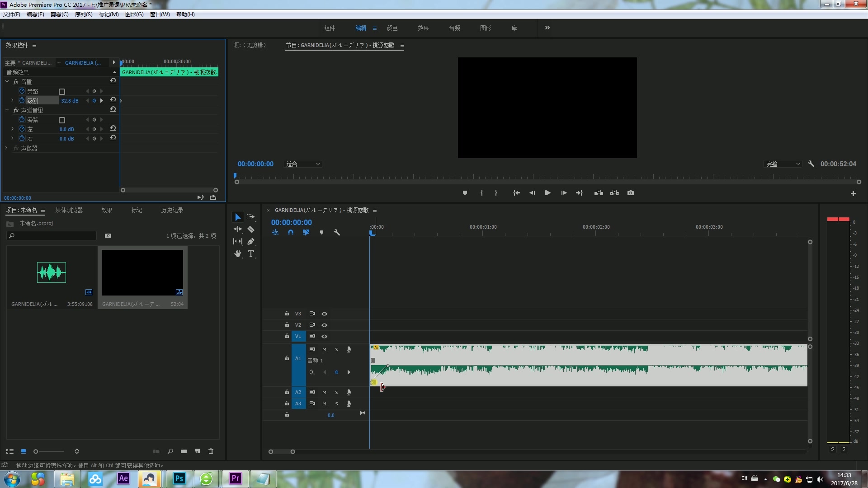Viewport: 868px width, 488px height.
Task: Switch to the 颜色 workspace
Action: tap(392, 28)
